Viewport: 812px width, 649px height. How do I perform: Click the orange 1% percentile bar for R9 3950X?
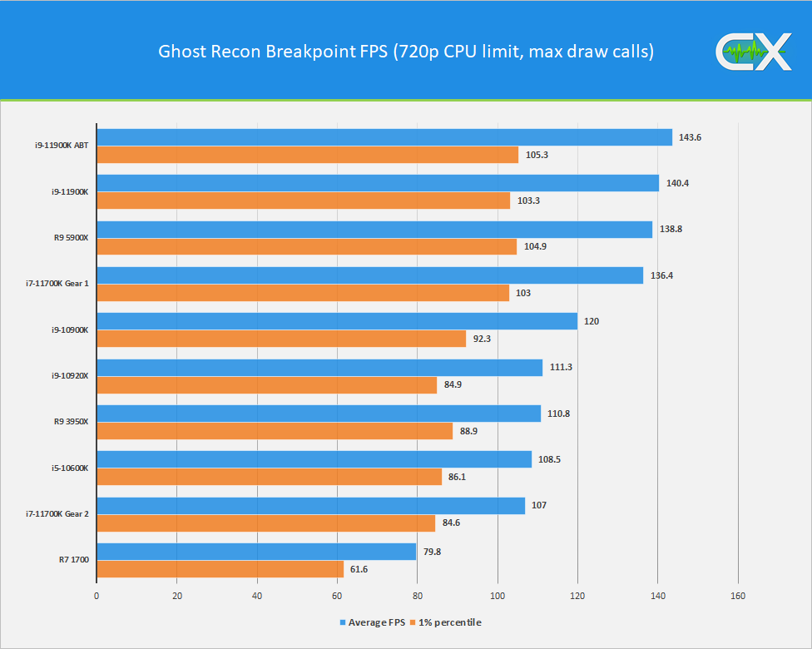[x=275, y=431]
